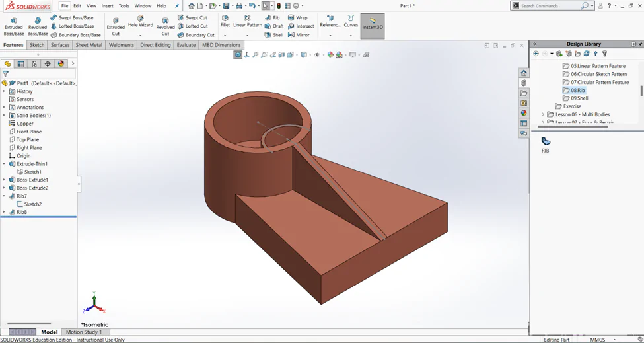Open the Motion Study 1 tab
This screenshot has height=343, width=644.
84,332
